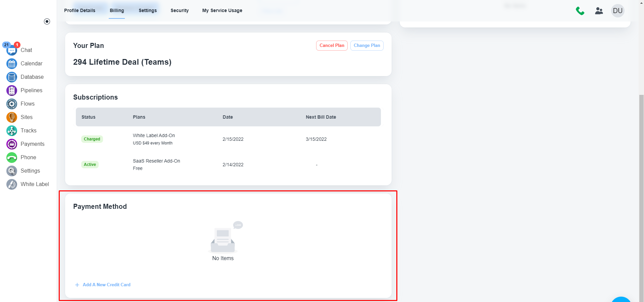Click the Cancel Plan button

332,46
